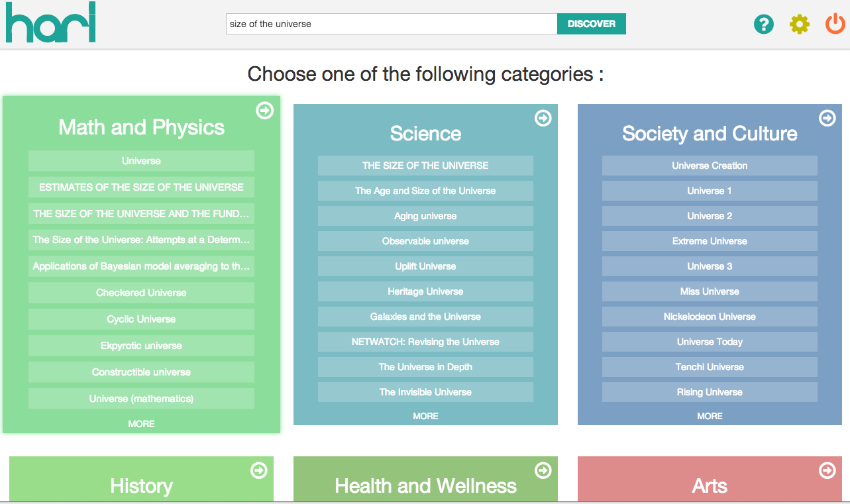This screenshot has width=850, height=504.
Task: Open Math and Physics arrow icon
Action: point(264,111)
